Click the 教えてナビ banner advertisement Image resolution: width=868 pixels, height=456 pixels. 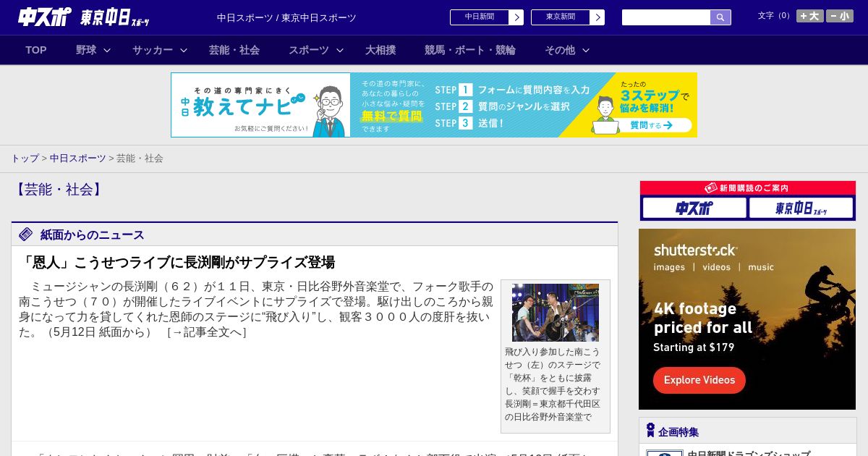(x=434, y=105)
